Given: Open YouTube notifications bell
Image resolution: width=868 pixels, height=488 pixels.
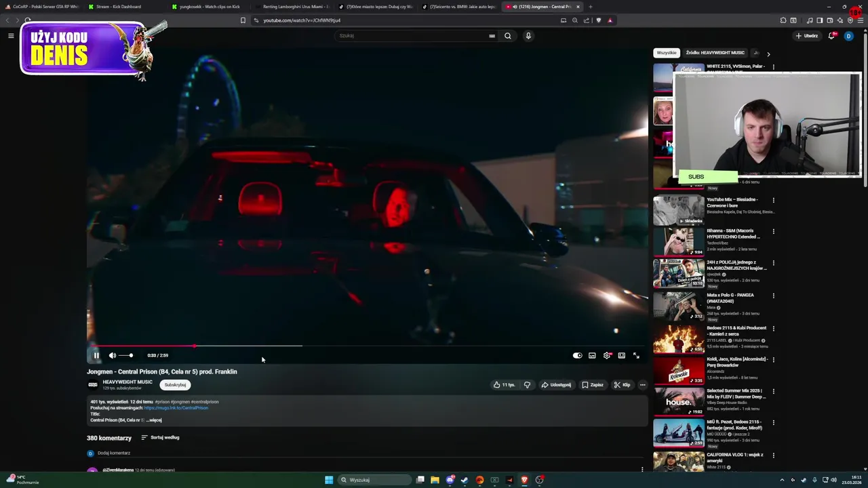Looking at the screenshot, I should (x=831, y=36).
